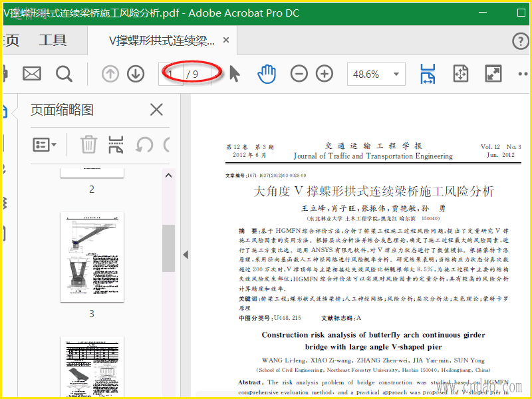The image size is (532, 399).
Task: Open the 工具 tab
Action: (53, 41)
